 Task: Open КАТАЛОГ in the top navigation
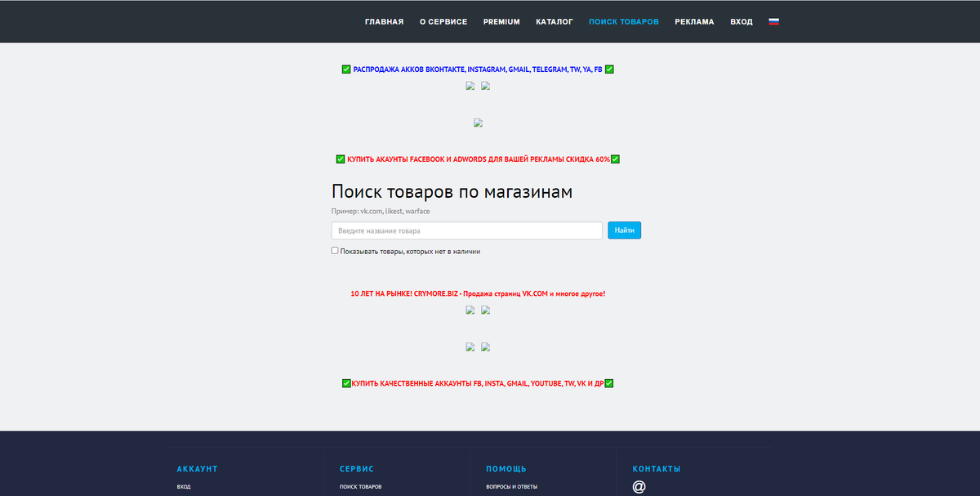click(x=555, y=22)
